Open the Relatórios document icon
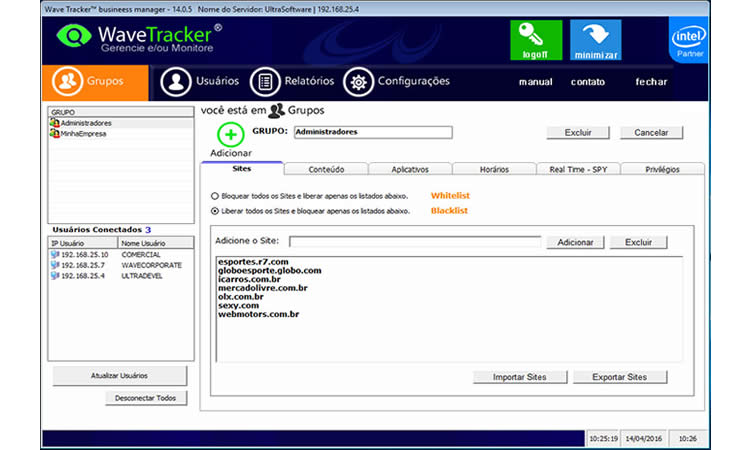The image size is (750, 450). point(264,81)
